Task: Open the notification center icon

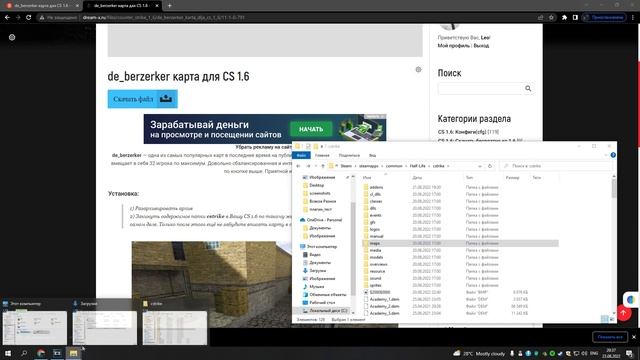Action: [629, 353]
